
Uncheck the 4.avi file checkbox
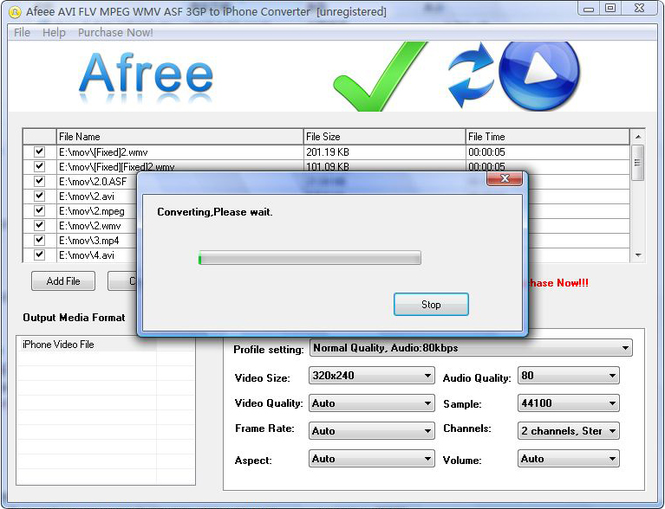point(39,254)
